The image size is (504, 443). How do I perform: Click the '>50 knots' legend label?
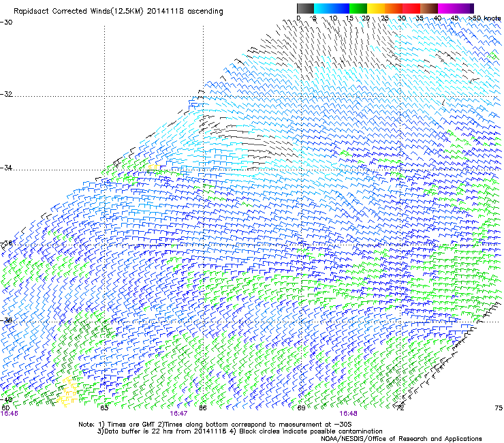[484, 18]
